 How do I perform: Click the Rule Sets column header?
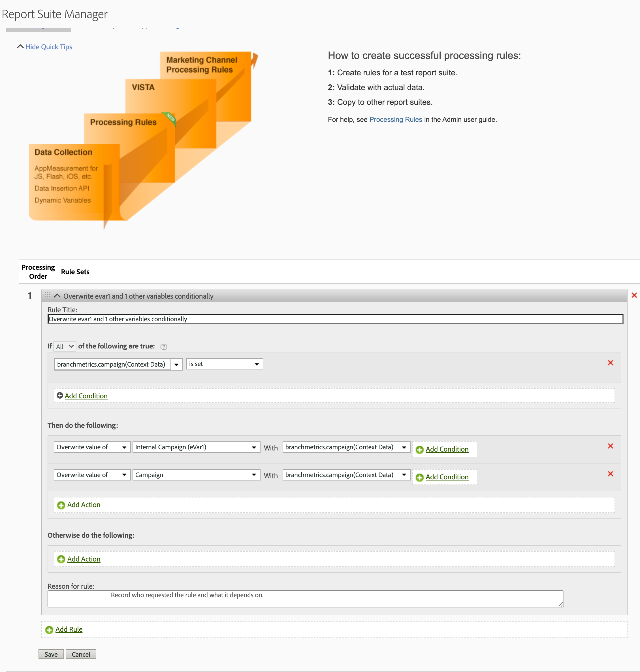coord(75,272)
